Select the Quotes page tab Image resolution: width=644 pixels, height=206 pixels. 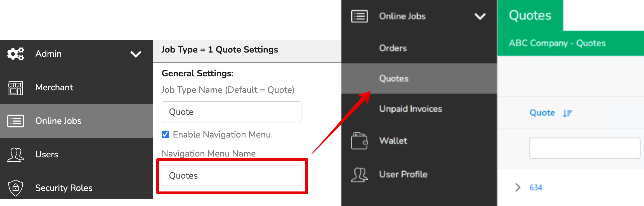530,15
